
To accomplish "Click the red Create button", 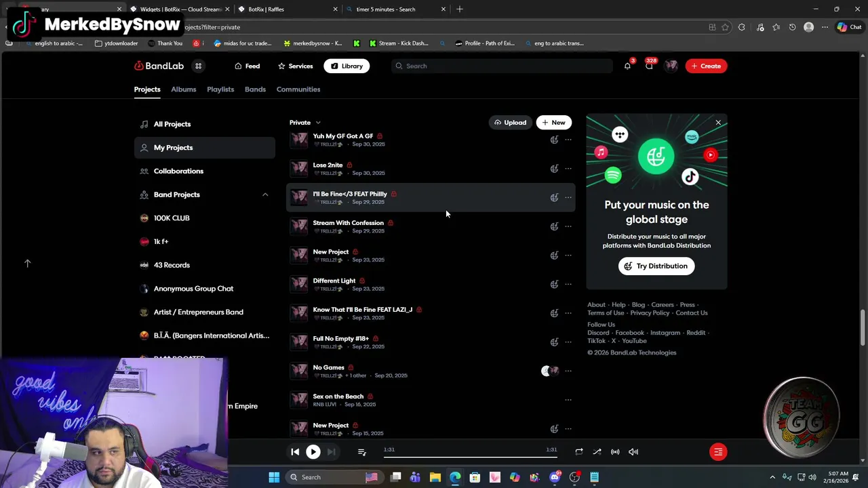I will pos(706,66).
